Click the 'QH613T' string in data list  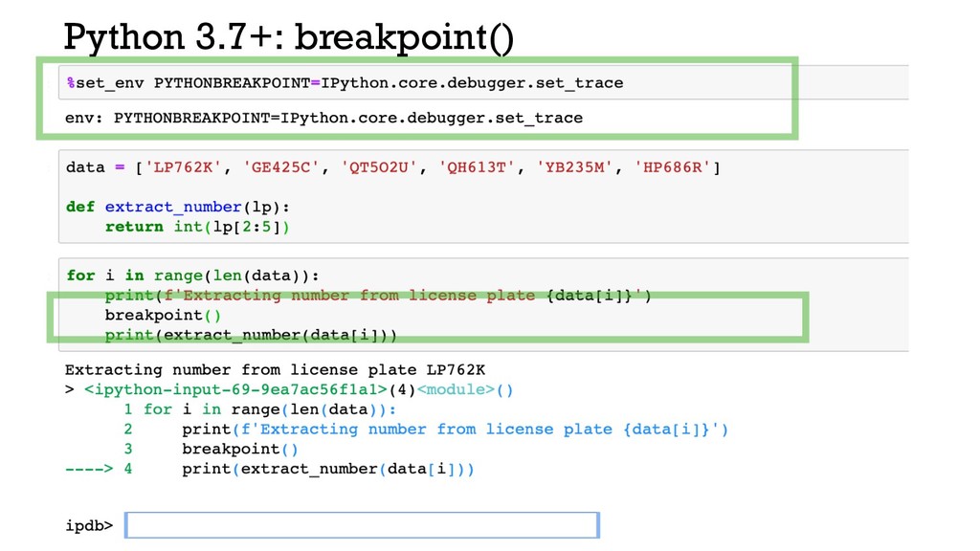click(477, 167)
